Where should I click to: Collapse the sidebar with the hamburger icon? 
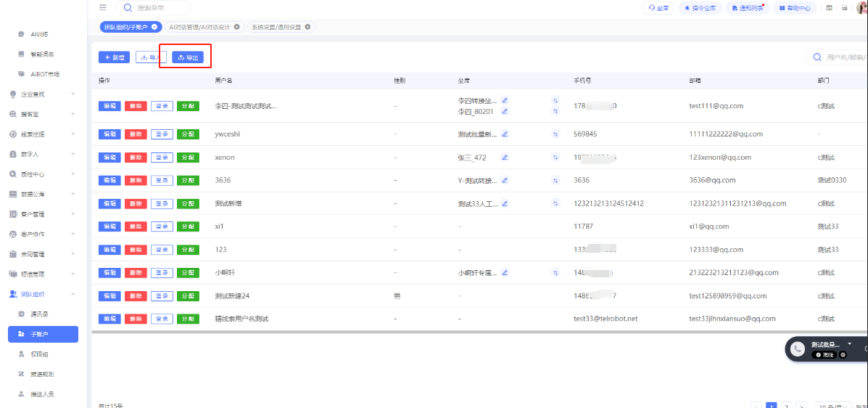[103, 8]
